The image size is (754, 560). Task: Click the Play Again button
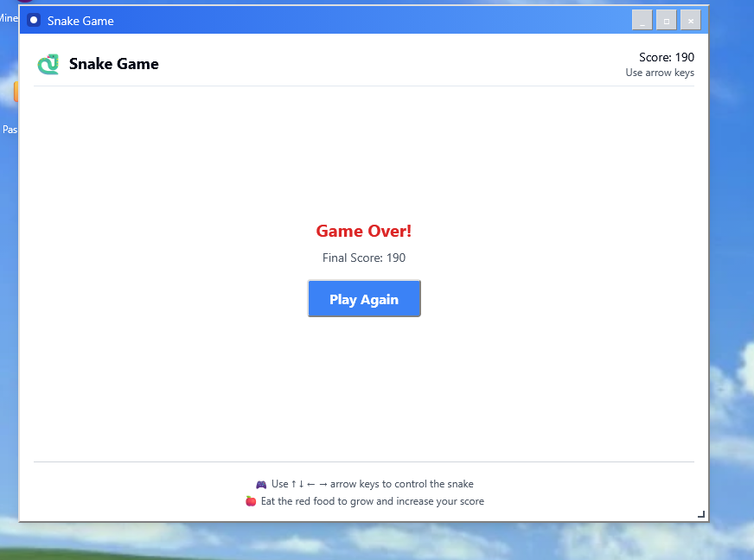click(x=364, y=298)
